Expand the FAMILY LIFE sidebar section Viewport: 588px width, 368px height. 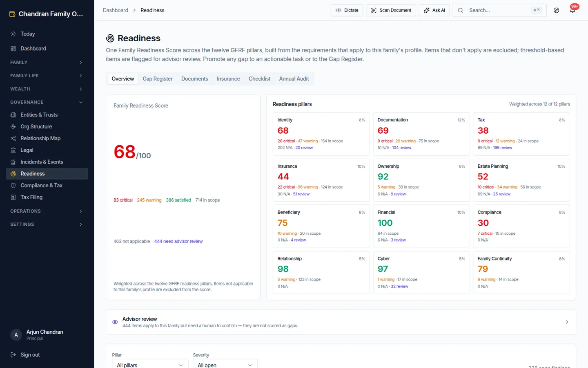coord(47,76)
